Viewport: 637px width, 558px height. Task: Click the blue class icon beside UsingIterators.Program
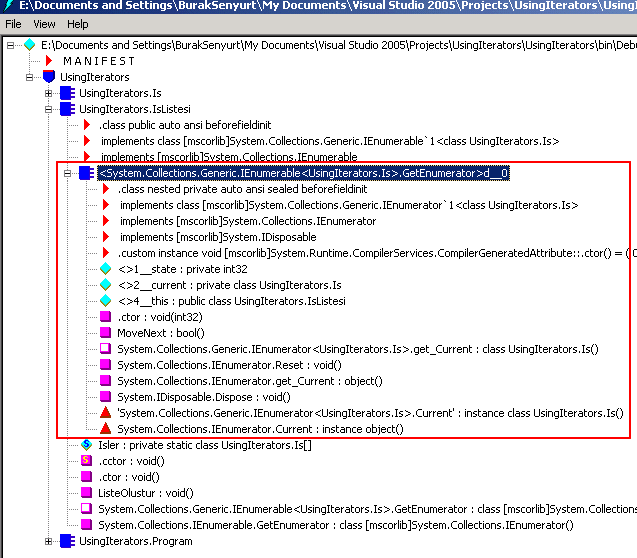point(67,541)
